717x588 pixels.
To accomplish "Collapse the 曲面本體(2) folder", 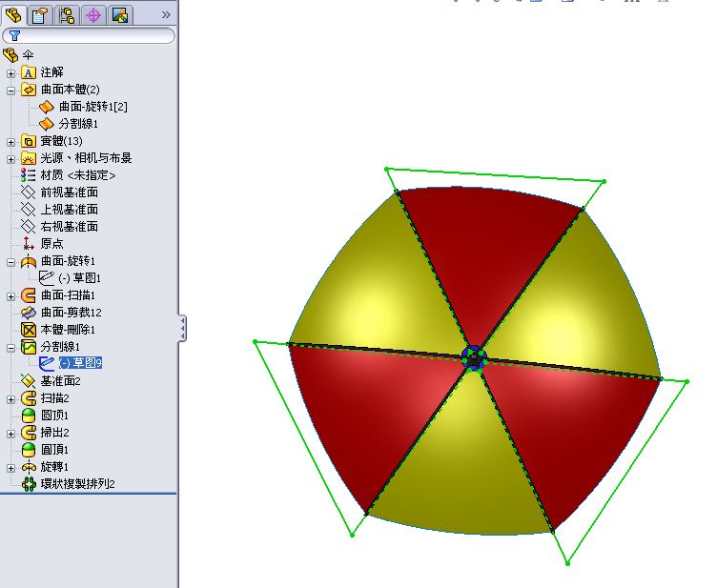I will pyautogui.click(x=11, y=91).
